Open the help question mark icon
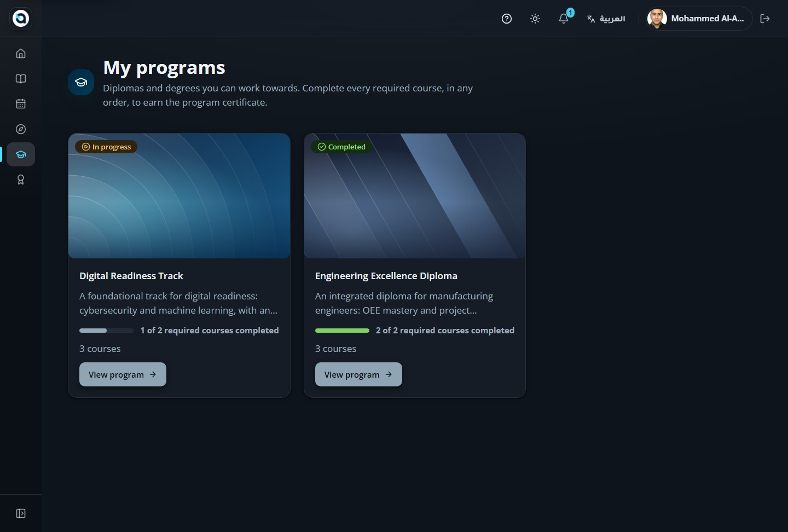The height and width of the screenshot is (532, 788). pos(507,19)
